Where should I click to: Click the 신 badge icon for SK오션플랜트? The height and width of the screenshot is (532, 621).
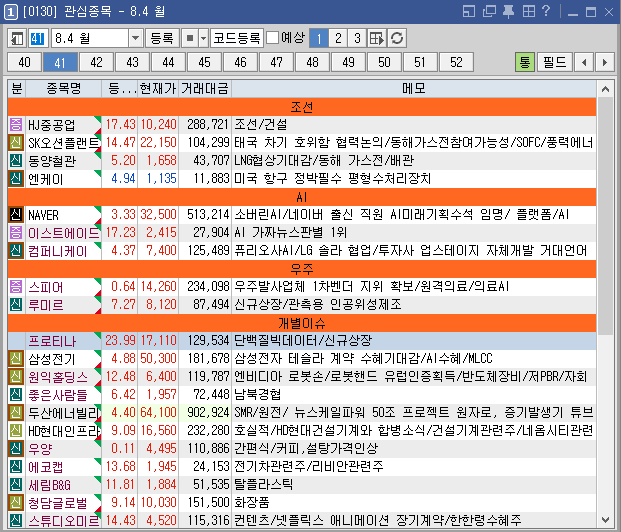coord(16,143)
